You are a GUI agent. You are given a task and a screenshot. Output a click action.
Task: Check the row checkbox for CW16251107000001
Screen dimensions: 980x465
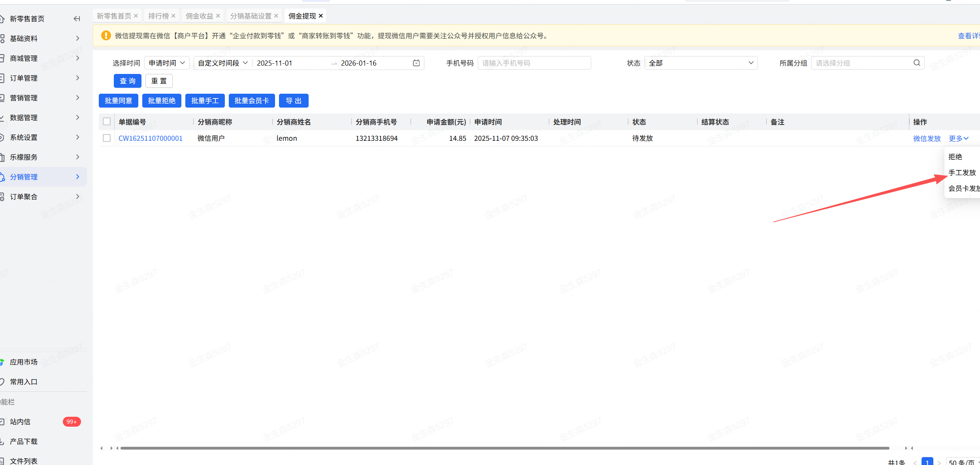[107, 138]
